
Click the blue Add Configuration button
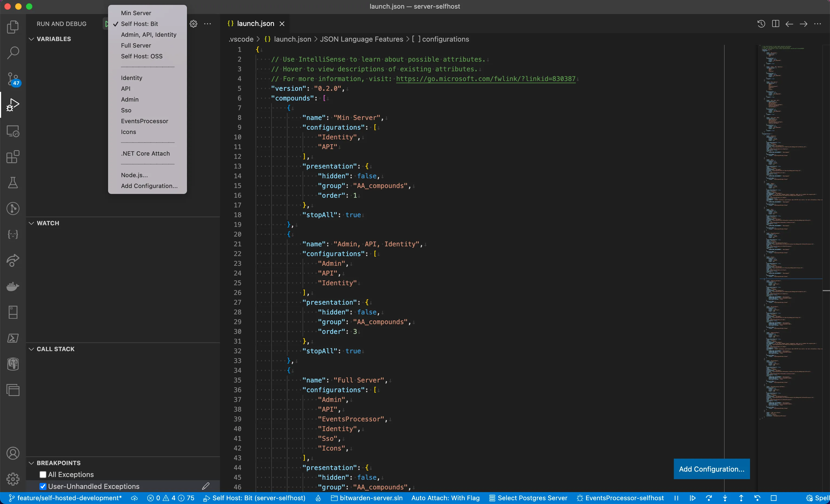pos(711,469)
